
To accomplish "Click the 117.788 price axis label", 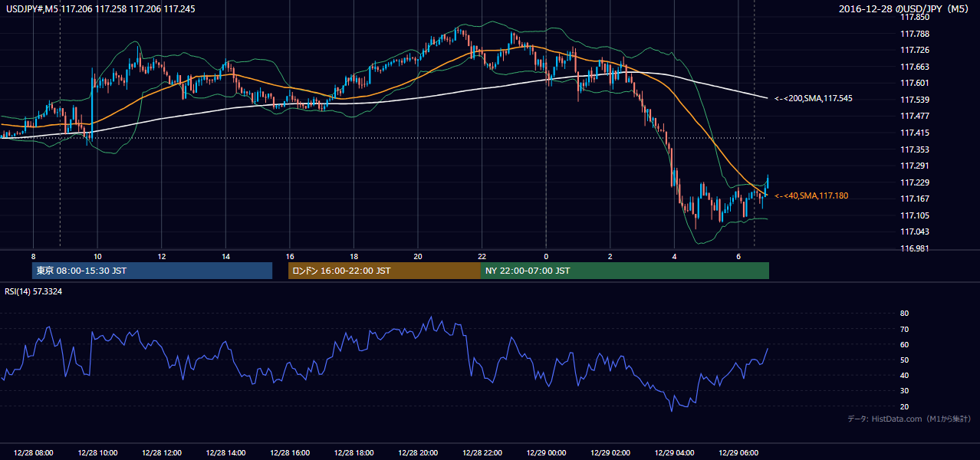I will [916, 34].
